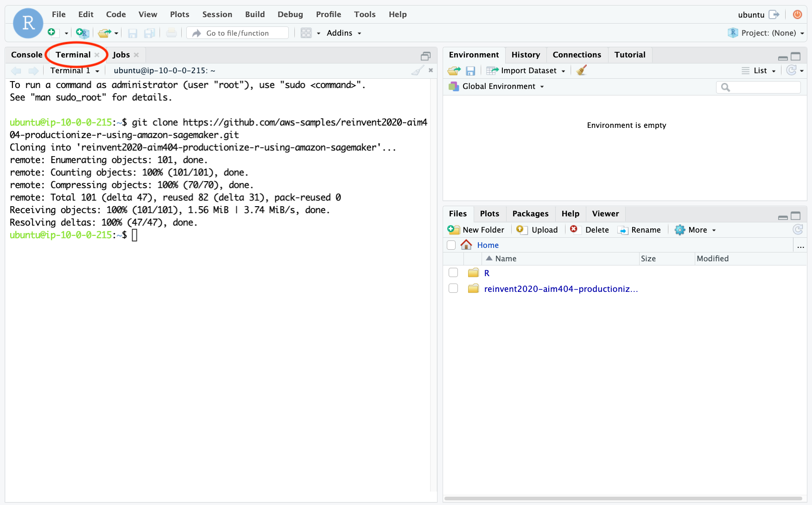Click the Create a project icon
Viewport: 812px width, 505px height.
(x=82, y=33)
